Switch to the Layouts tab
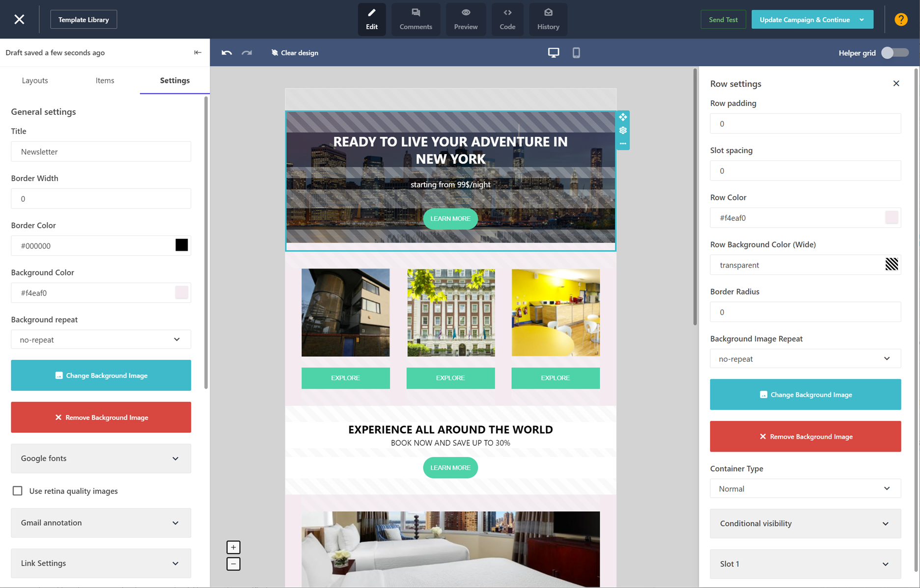 35,80
